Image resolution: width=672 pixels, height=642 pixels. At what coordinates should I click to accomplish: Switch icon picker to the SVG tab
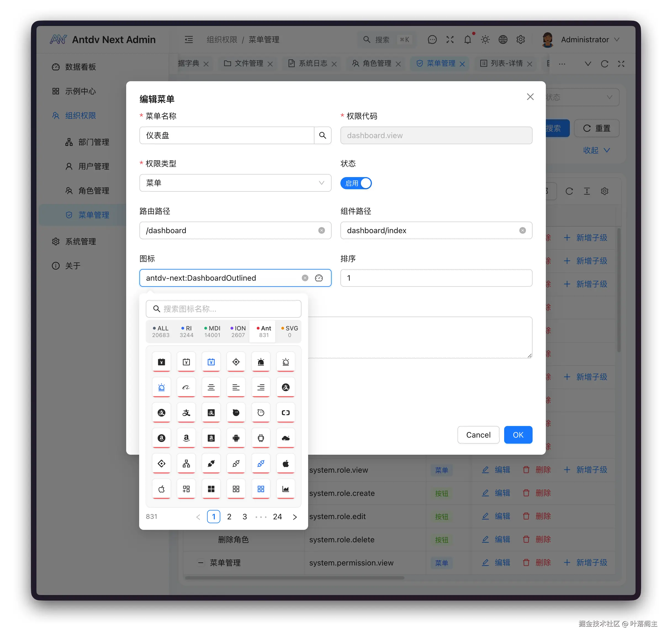(289, 331)
